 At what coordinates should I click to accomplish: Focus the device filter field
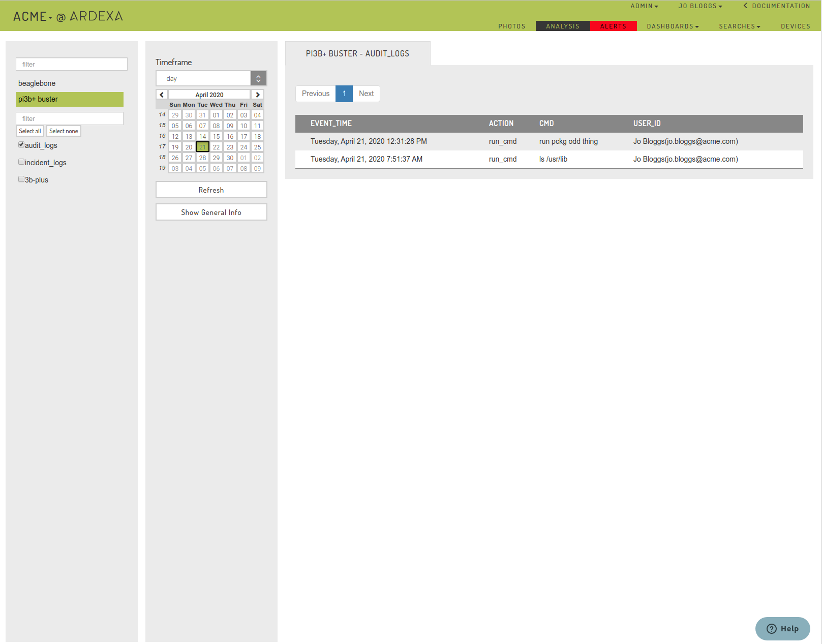click(72, 64)
